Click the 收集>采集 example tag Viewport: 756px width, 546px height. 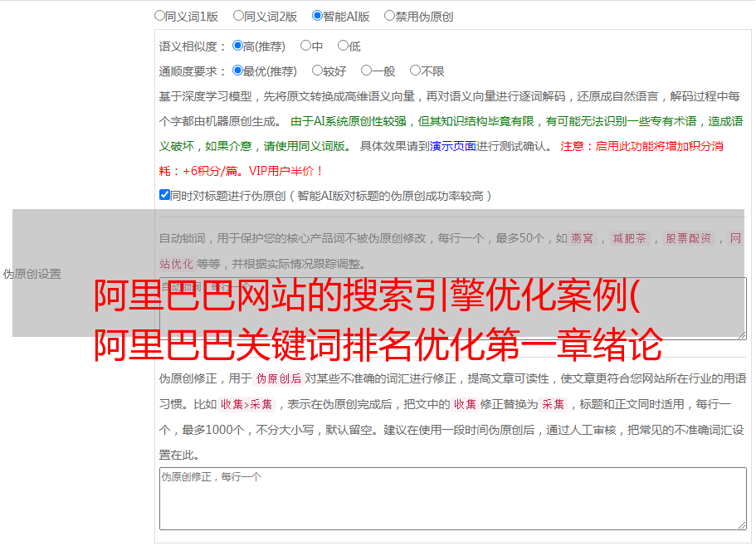pyautogui.click(x=246, y=404)
